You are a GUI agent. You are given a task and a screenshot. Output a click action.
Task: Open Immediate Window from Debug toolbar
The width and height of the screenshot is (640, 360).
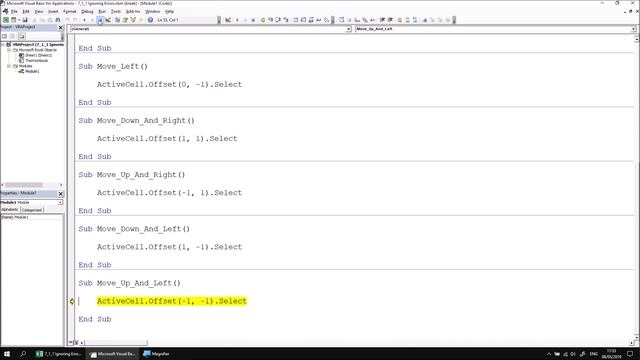[x=303, y=20]
